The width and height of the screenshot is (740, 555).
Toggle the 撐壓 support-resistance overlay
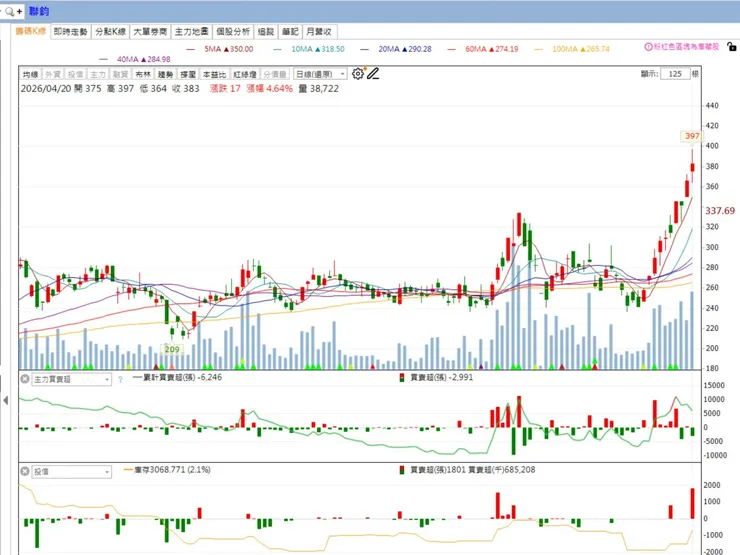point(188,74)
